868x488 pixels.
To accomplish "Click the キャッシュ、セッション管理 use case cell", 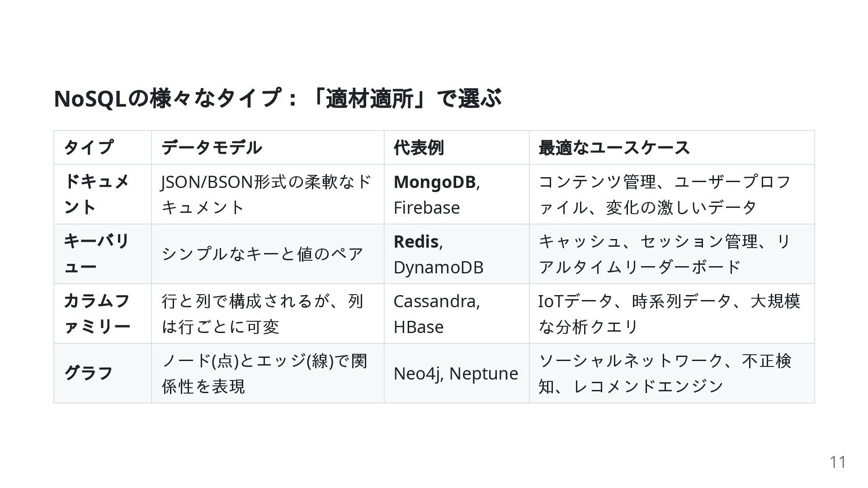I will click(672, 254).
